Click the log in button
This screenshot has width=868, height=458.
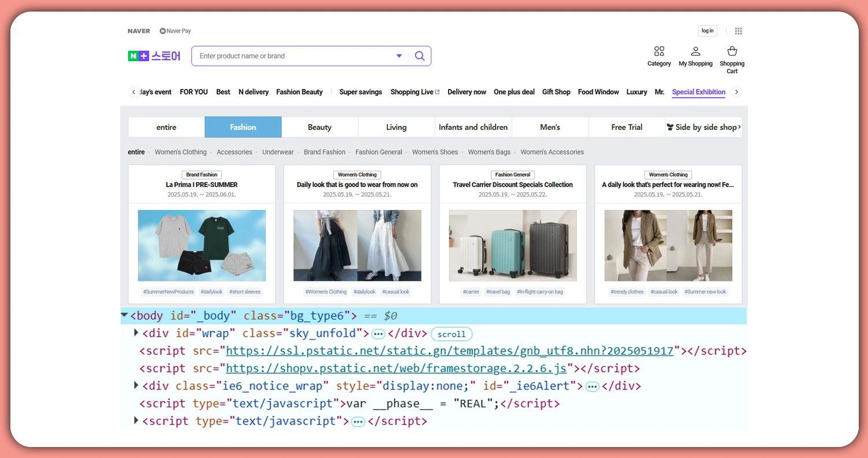[x=707, y=31]
